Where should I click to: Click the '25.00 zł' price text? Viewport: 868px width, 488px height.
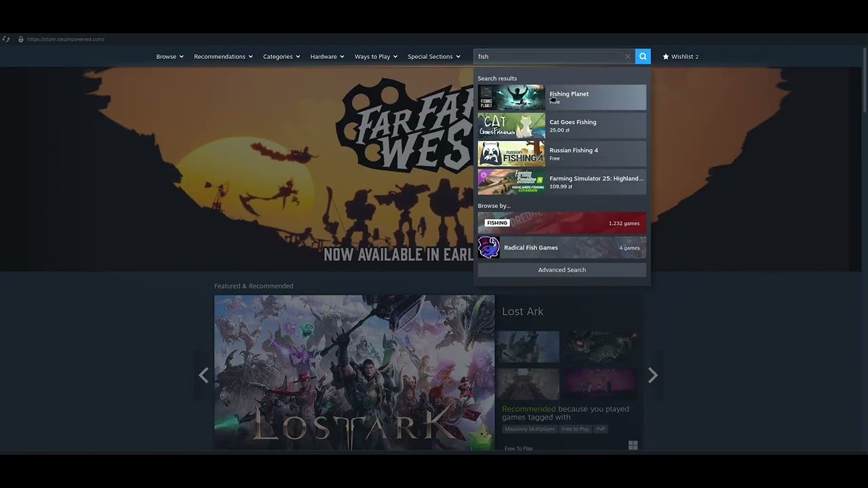point(559,130)
